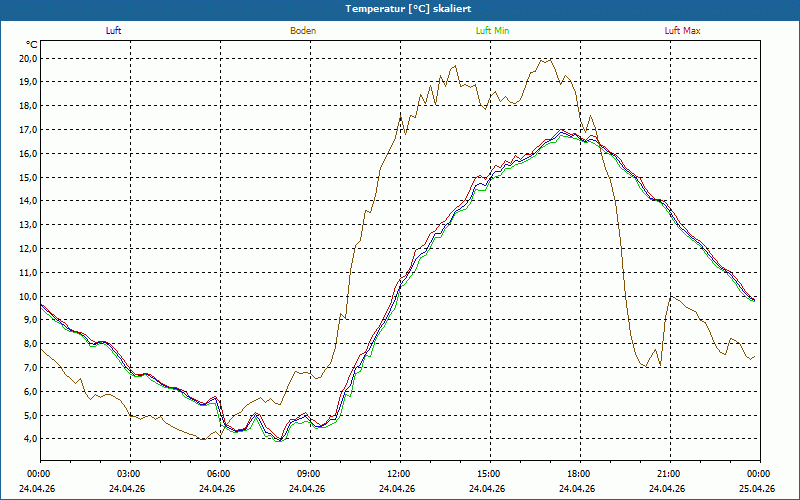Screen dimensions: 800x500
Task: Click the °C unit label on axis
Action: coord(31,44)
